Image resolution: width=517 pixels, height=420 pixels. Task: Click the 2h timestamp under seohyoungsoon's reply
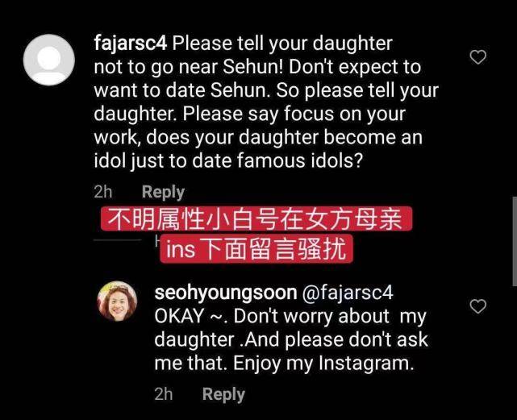point(164,394)
